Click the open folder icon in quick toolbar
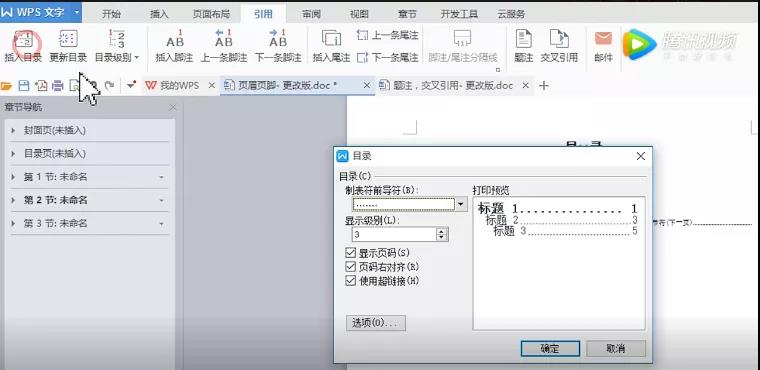The height and width of the screenshot is (370, 760). coord(6,86)
